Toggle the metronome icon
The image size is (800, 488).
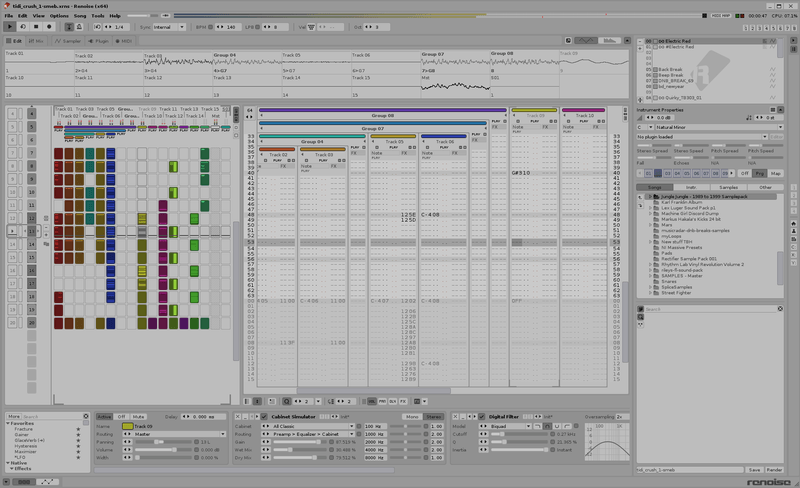pyautogui.click(x=79, y=27)
